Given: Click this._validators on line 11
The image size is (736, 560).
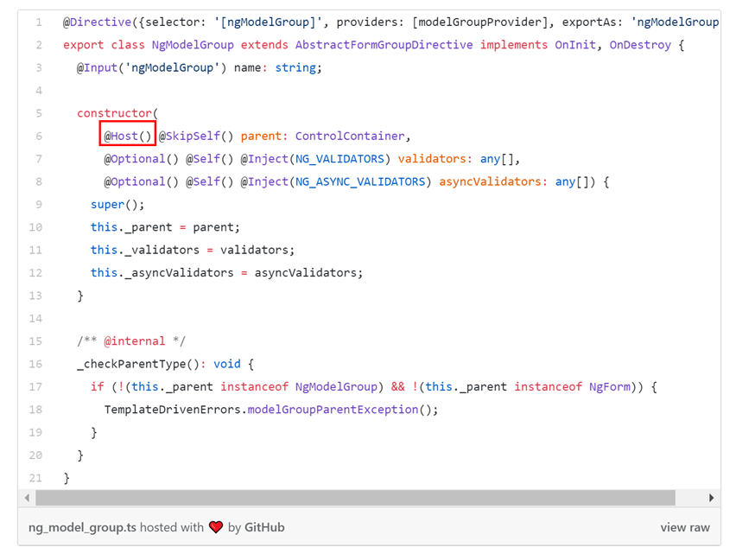Looking at the screenshot, I should click(x=145, y=250).
